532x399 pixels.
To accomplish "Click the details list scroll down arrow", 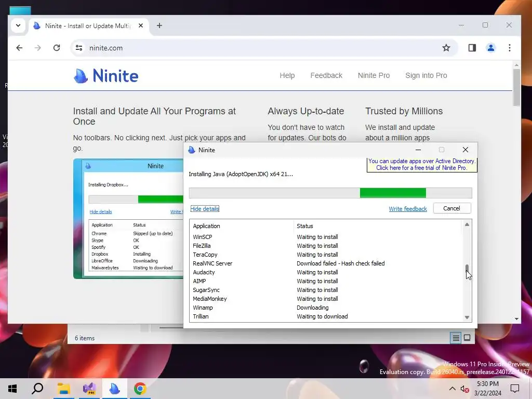I will [x=467, y=317].
